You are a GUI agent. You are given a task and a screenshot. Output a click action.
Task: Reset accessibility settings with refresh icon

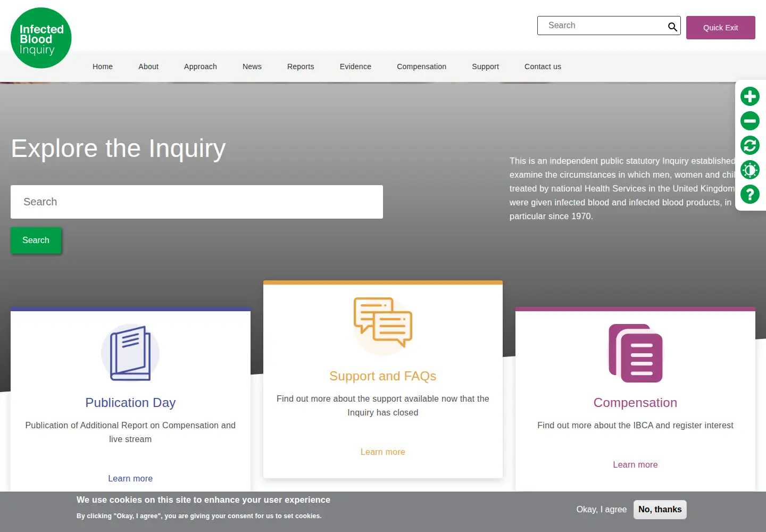[750, 145]
